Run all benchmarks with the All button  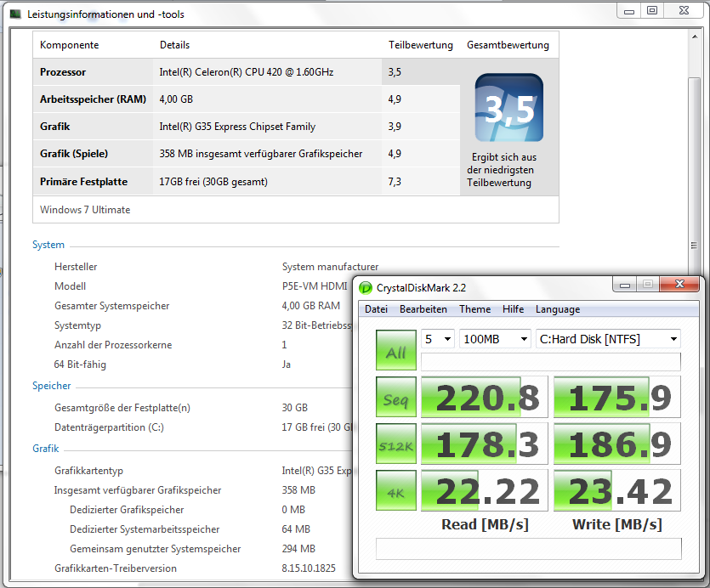point(395,350)
